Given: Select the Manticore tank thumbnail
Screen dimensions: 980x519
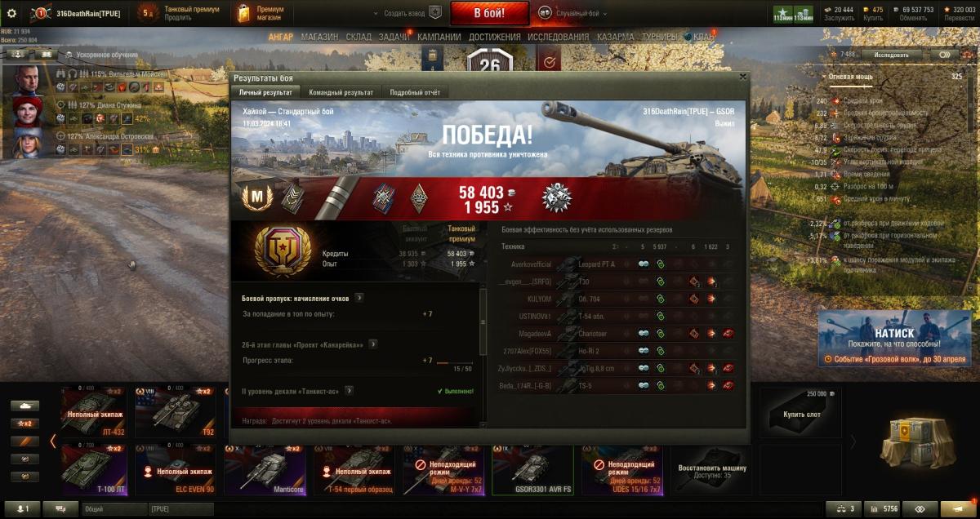Looking at the screenshot, I should [x=265, y=469].
